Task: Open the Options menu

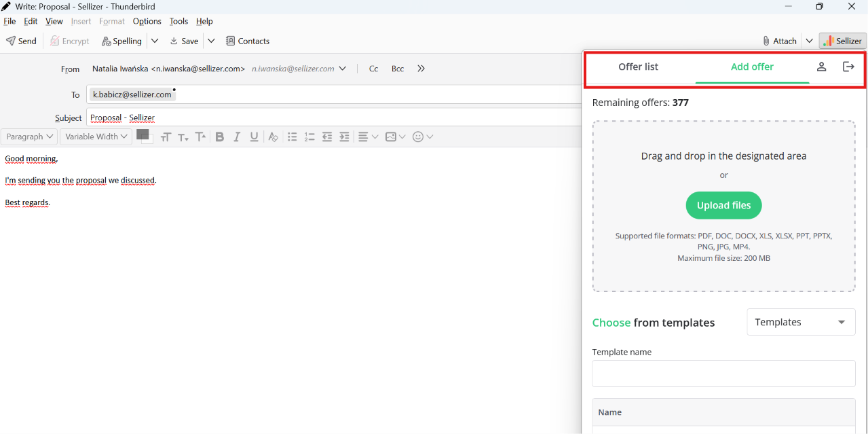Action: (147, 21)
